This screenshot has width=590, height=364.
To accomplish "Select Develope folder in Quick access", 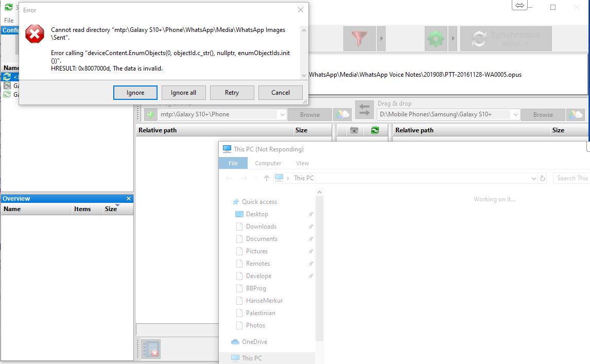I will point(258,276).
